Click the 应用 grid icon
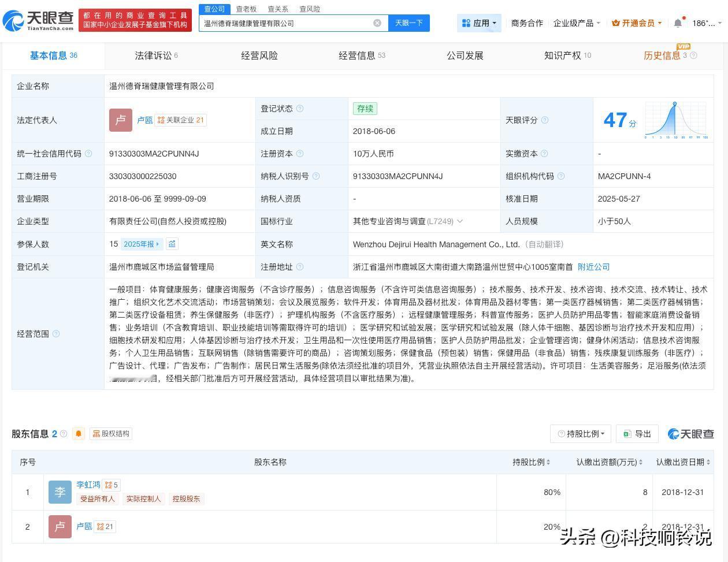Image resolution: width=728 pixels, height=562 pixels. [x=466, y=23]
